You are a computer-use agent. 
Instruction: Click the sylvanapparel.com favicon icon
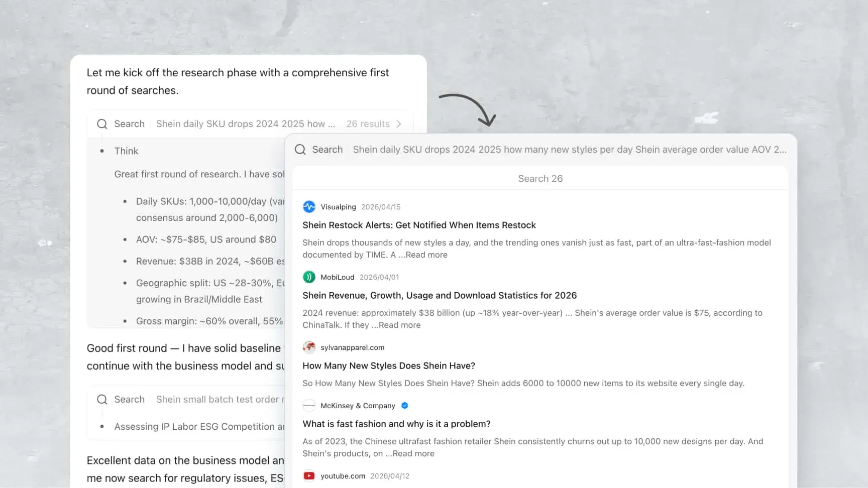click(x=309, y=347)
